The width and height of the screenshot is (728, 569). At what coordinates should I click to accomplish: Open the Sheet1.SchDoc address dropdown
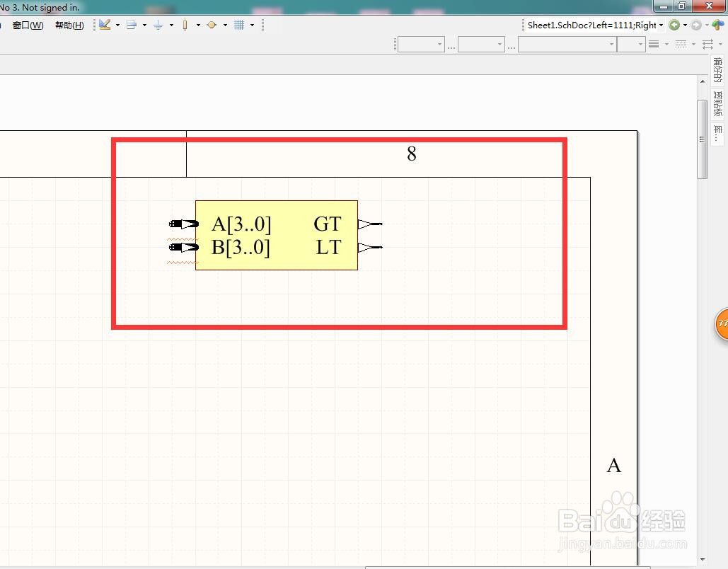click(661, 25)
